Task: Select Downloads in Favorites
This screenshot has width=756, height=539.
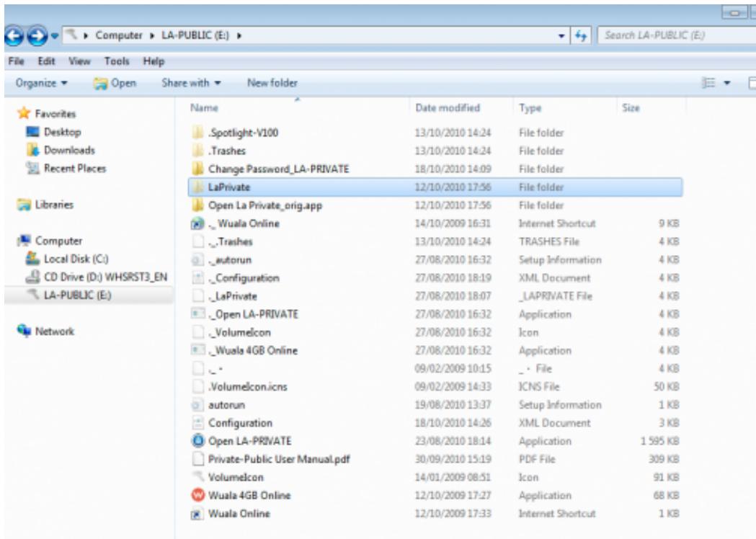Action: 69,150
